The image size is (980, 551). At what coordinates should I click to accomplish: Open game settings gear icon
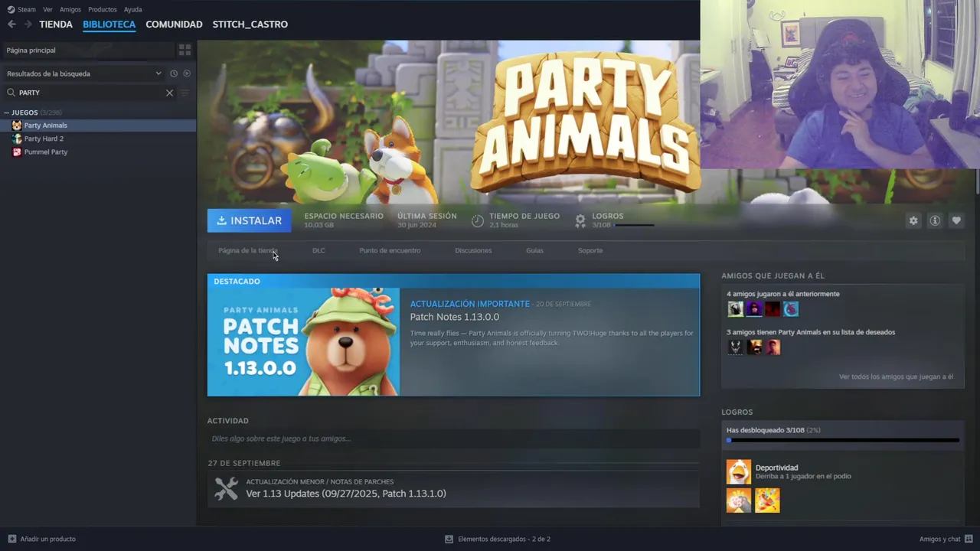[x=913, y=220]
